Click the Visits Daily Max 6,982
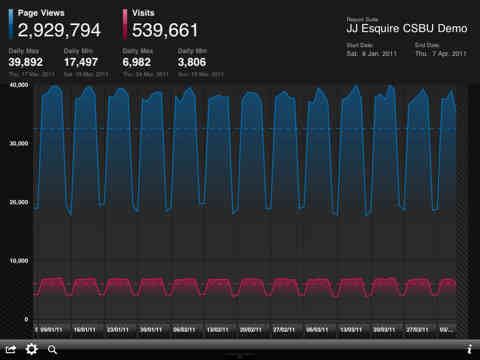The width and height of the screenshot is (480, 360). click(137, 62)
